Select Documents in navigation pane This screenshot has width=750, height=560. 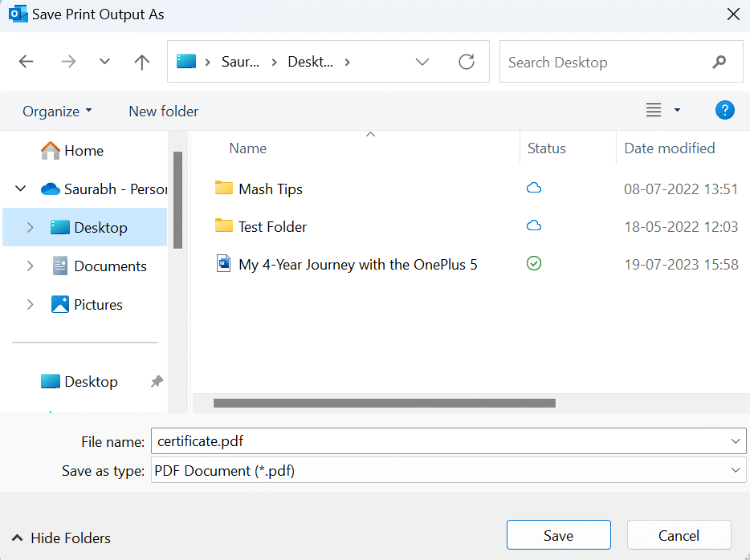pos(99,266)
